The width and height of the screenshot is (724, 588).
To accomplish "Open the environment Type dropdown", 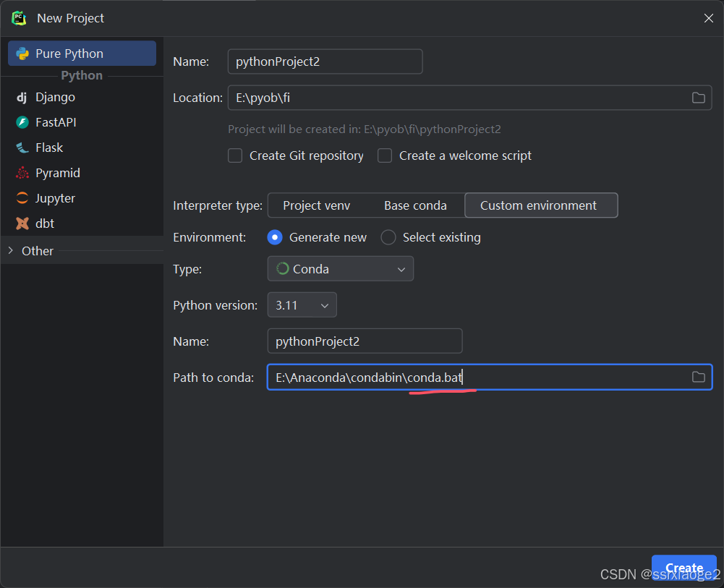I will pyautogui.click(x=340, y=269).
